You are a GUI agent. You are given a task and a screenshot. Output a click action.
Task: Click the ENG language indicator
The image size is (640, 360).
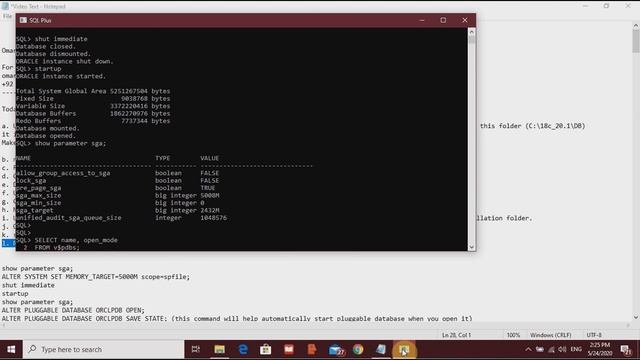pyautogui.click(x=576, y=349)
